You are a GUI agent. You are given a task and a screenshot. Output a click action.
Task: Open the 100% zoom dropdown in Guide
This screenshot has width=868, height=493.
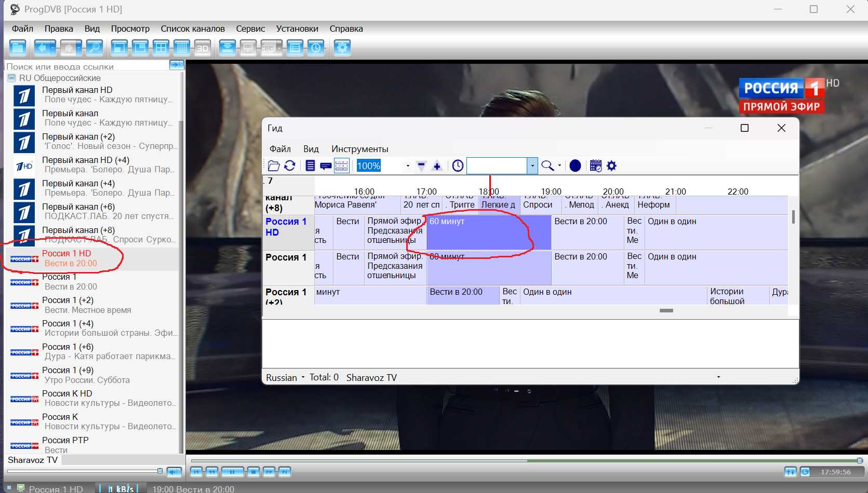pyautogui.click(x=407, y=166)
